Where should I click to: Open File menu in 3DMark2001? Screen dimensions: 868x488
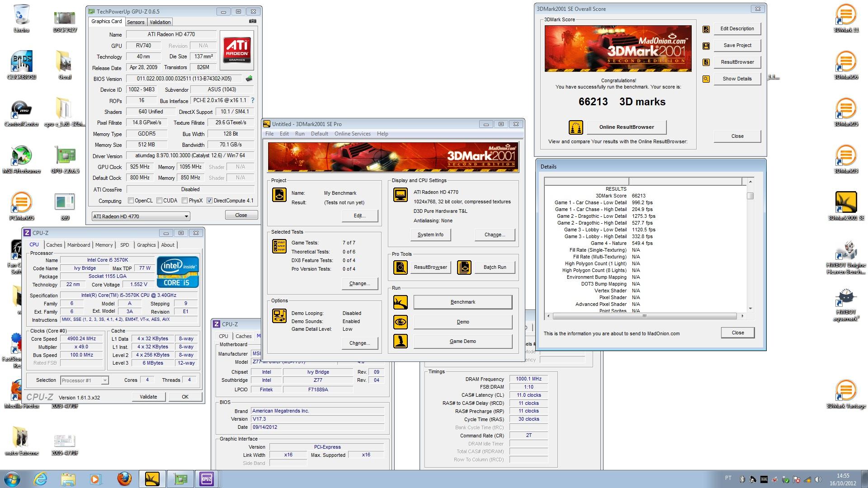pos(269,134)
